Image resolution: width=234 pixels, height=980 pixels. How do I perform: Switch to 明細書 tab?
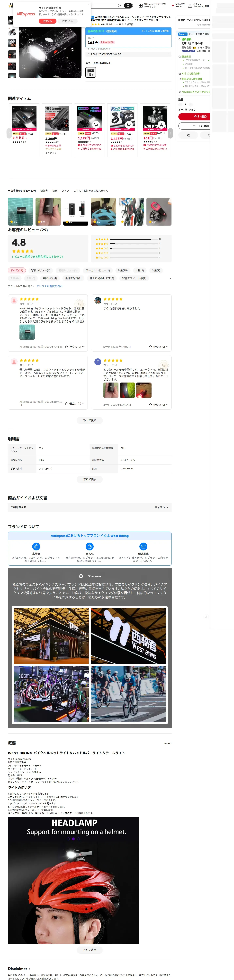point(44,191)
